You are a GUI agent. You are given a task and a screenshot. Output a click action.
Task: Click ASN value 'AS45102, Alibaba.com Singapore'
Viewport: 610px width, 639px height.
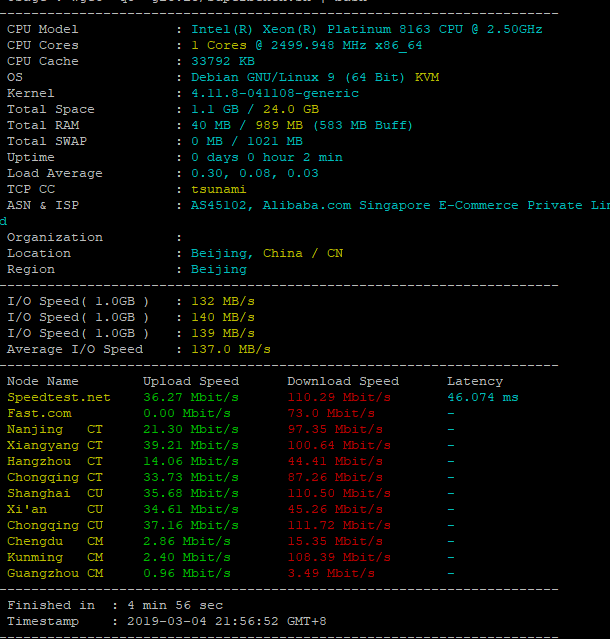pos(311,205)
